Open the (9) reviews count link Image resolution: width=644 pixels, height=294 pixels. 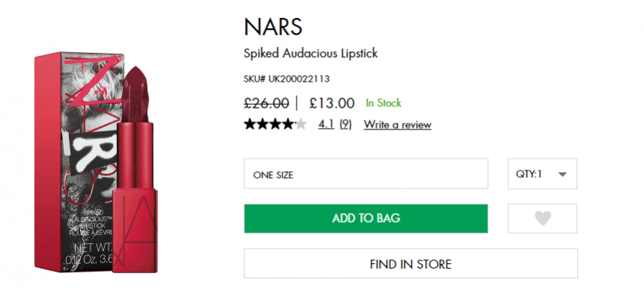click(345, 125)
